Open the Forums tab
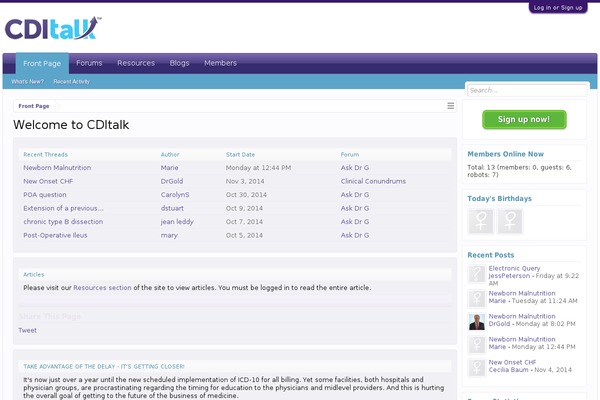This screenshot has height=400, width=600. point(89,63)
